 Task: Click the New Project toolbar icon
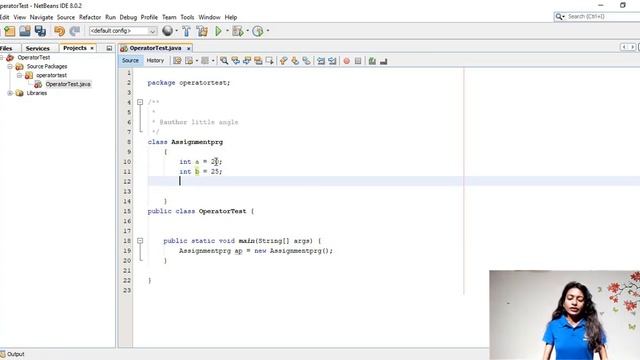9,31
